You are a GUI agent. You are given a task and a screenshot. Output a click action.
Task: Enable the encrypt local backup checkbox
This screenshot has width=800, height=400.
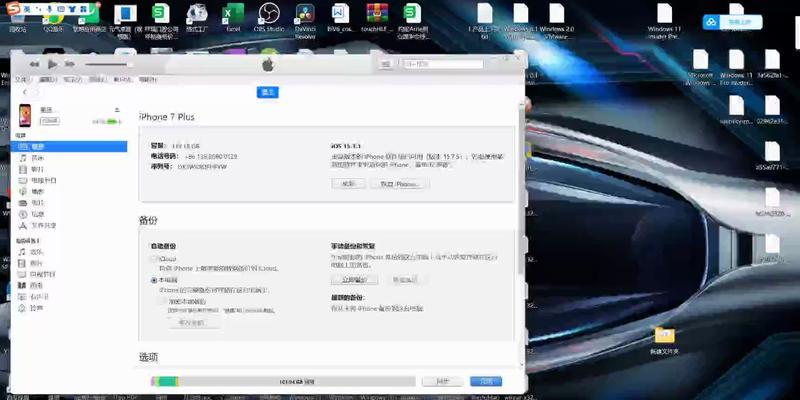(x=163, y=302)
